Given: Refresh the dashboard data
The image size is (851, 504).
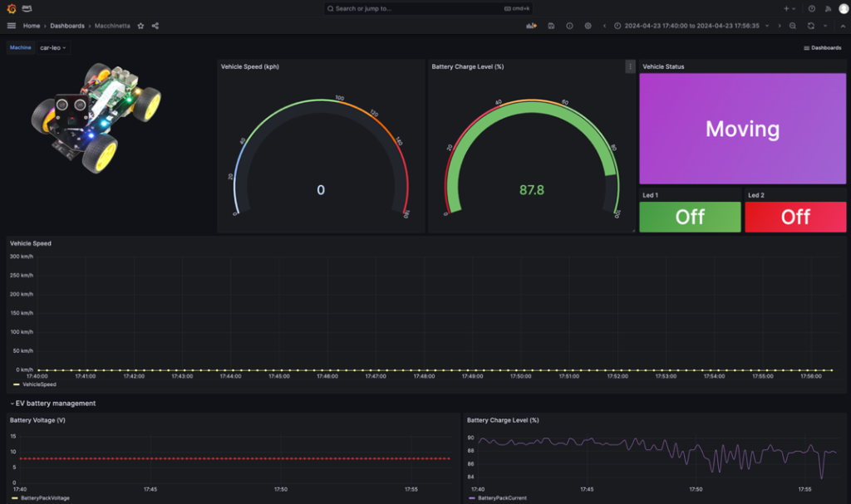Looking at the screenshot, I should point(810,26).
